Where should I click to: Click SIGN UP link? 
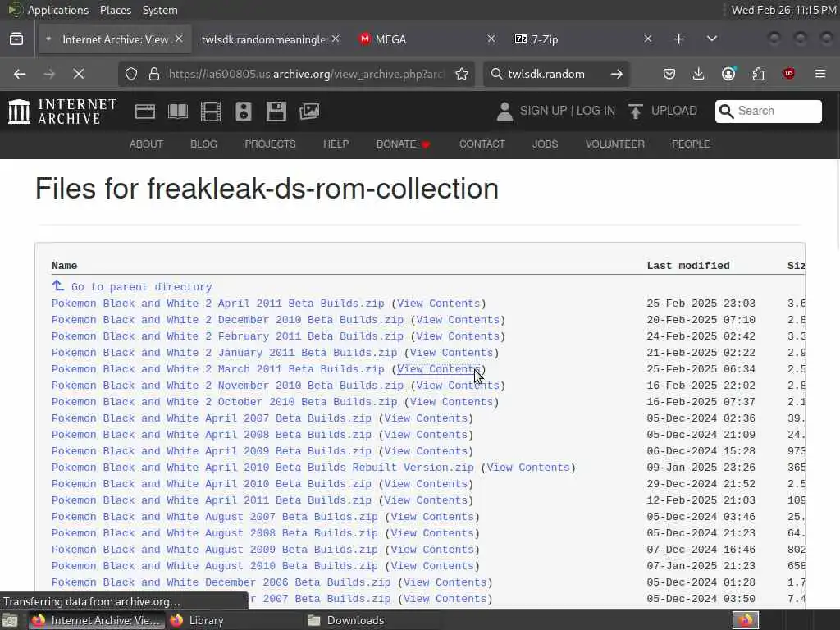click(543, 111)
